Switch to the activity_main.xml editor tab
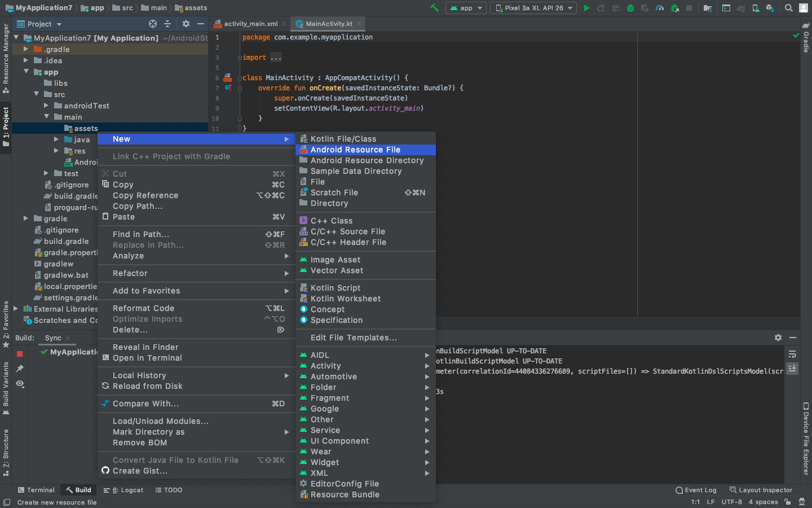 pos(250,24)
